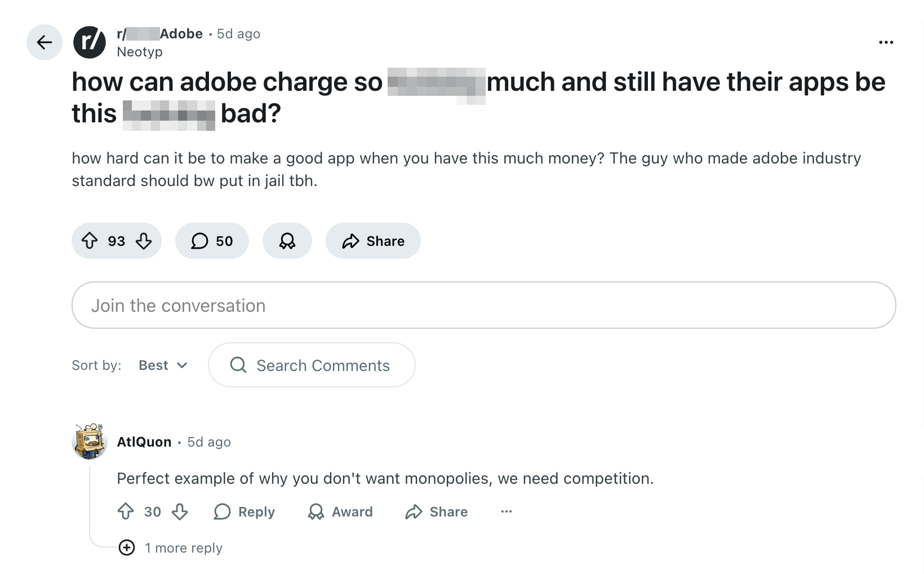
Task: Click the Search Comments box
Action: click(x=312, y=365)
